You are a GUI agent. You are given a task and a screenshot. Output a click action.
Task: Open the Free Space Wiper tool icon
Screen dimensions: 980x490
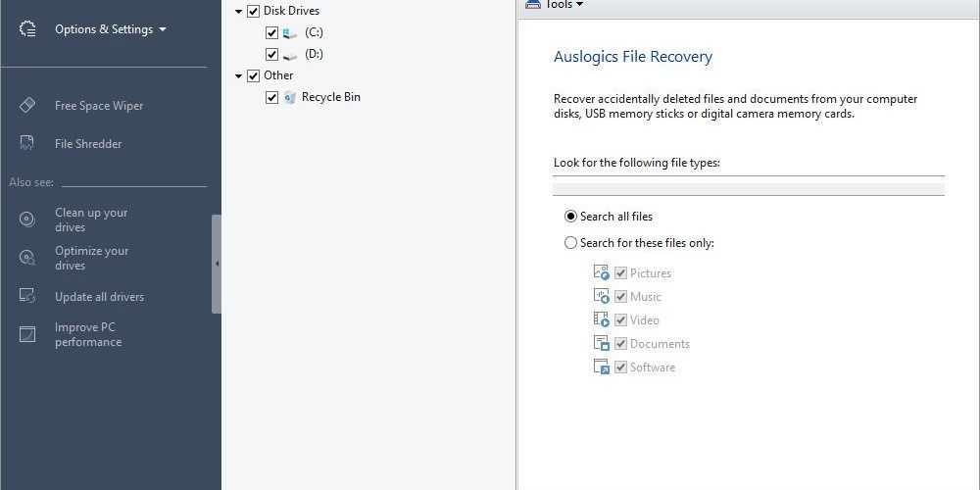[x=27, y=105]
